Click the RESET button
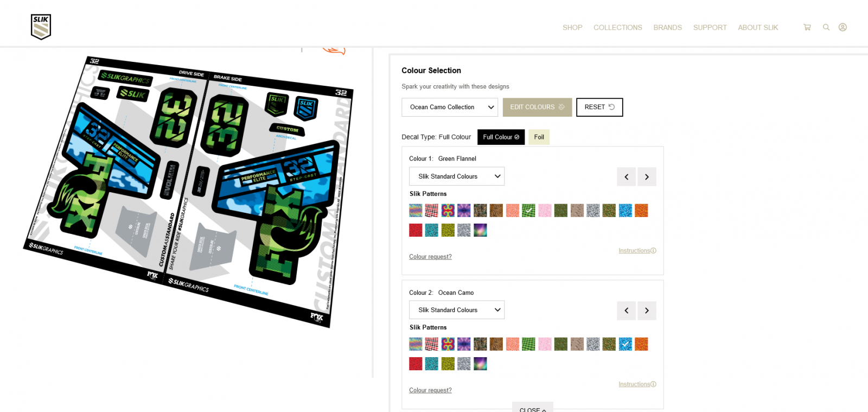Image resolution: width=868 pixels, height=412 pixels. tap(599, 107)
